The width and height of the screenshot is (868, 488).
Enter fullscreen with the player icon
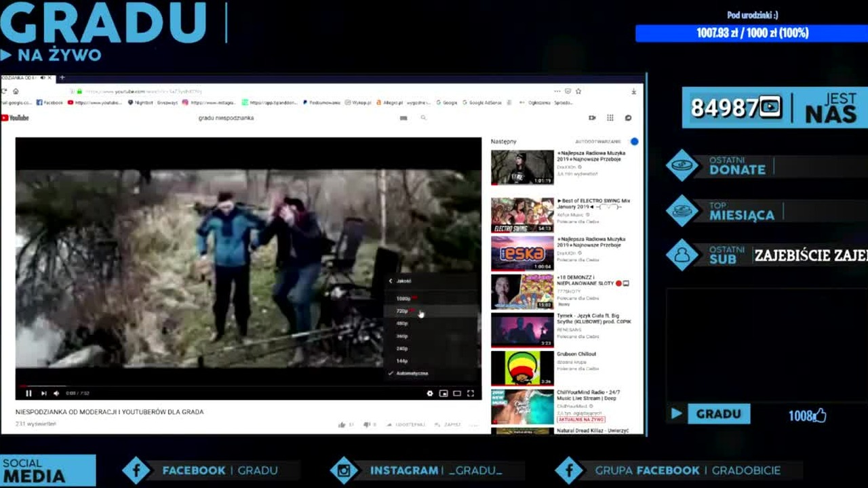[x=471, y=393]
